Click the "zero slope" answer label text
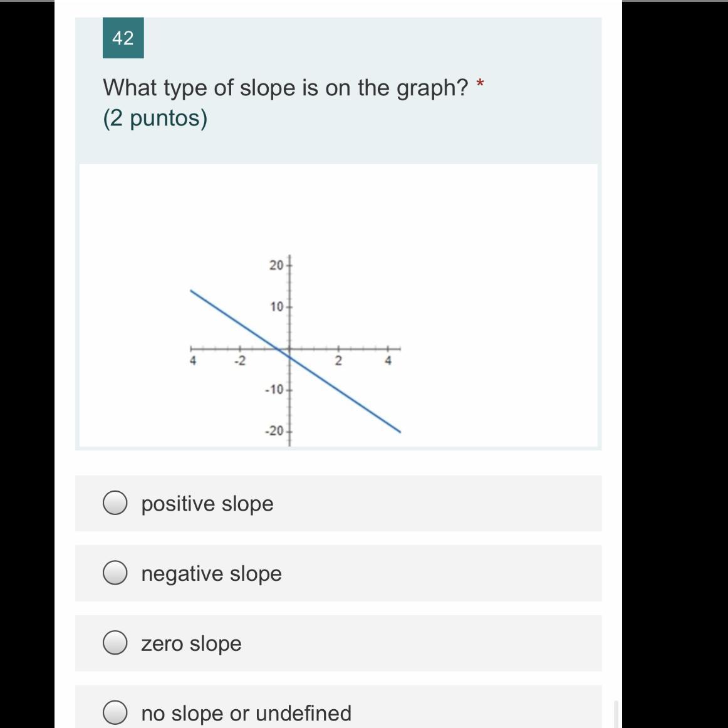This screenshot has height=728, width=728. coord(191,643)
